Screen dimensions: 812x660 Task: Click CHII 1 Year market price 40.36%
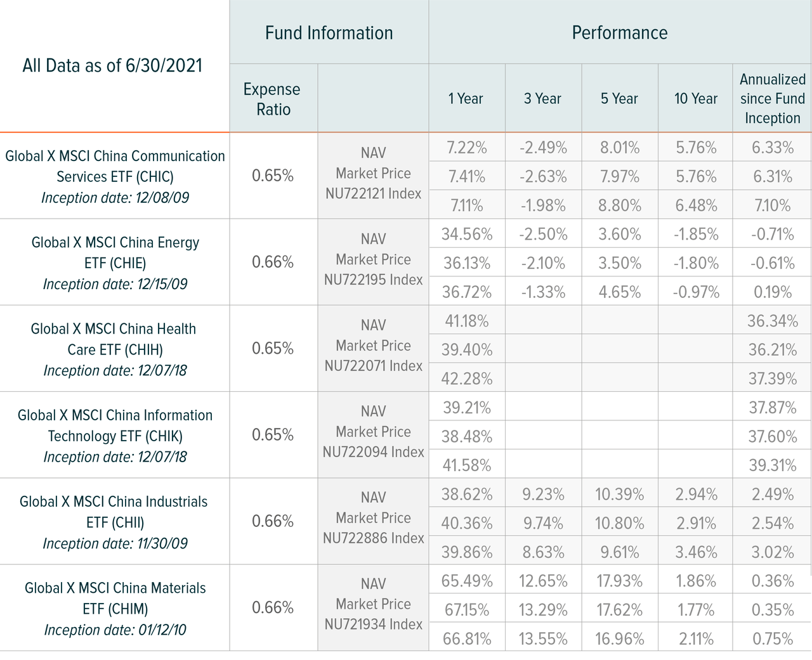[467, 523]
